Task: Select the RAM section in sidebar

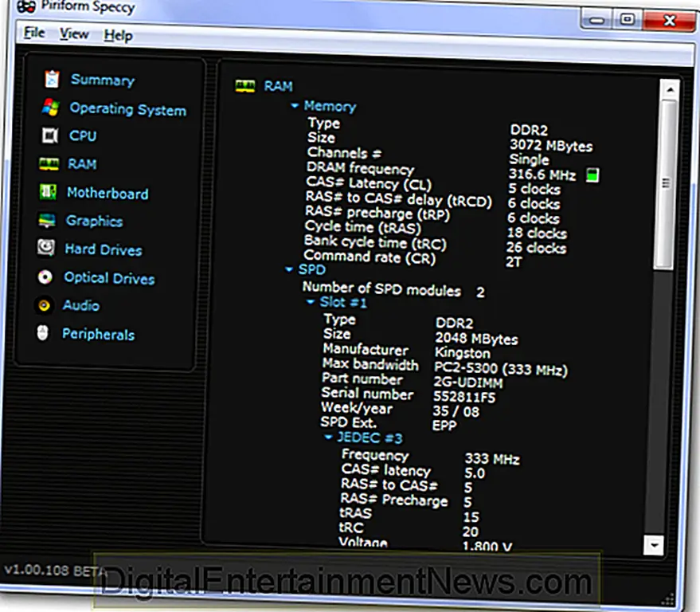Action: [x=82, y=164]
